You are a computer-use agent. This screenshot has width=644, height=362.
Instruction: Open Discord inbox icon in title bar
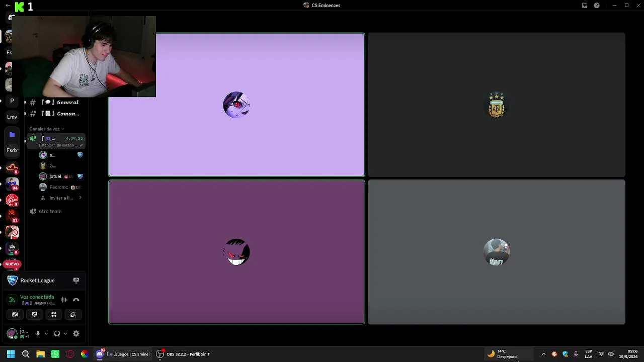click(x=585, y=6)
